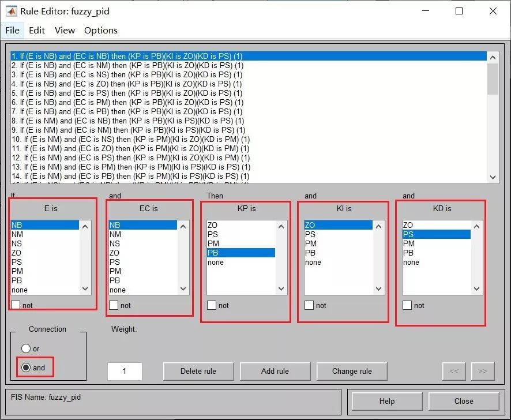Select PS in the EC is list

[143, 262]
